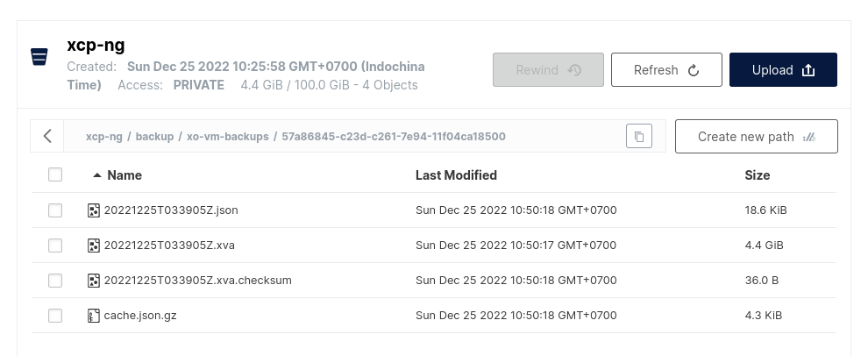Viewport: 868px width, 356px height.
Task: Sort the list by Last Modified
Action: pos(456,175)
